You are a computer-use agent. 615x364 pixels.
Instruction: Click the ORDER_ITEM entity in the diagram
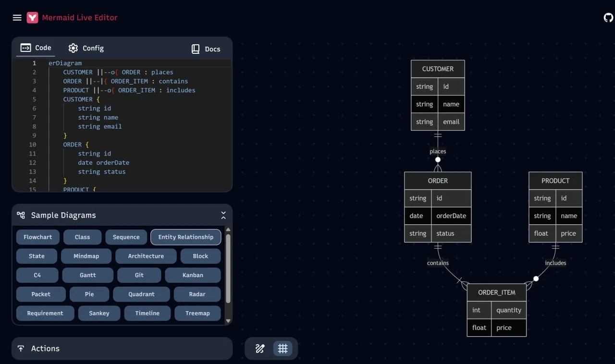pyautogui.click(x=496, y=292)
